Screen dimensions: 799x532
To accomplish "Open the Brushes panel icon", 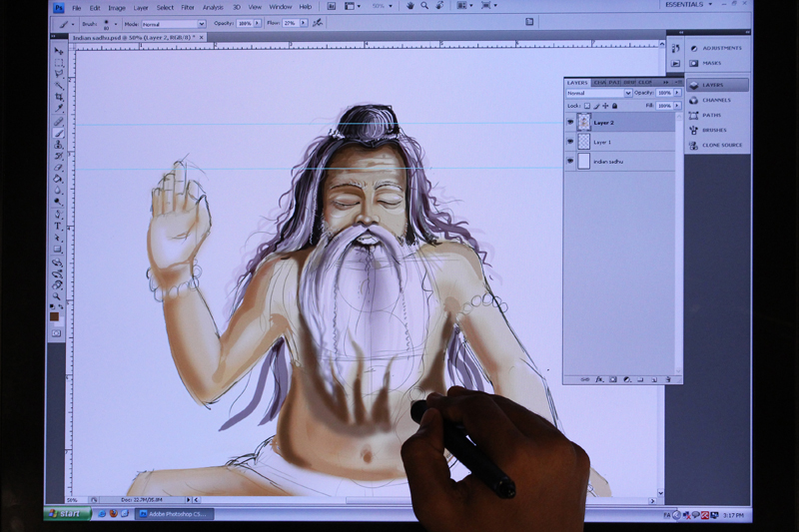I will pyautogui.click(x=714, y=130).
